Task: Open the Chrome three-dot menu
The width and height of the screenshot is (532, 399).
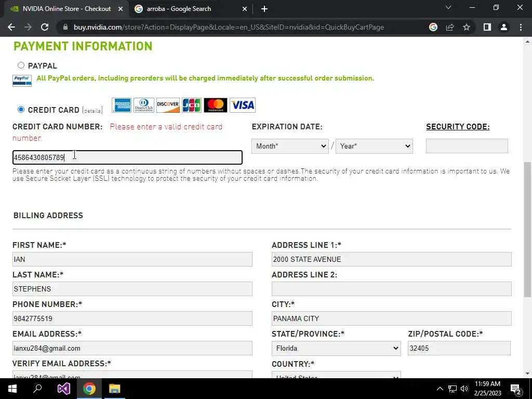Action: [x=521, y=27]
